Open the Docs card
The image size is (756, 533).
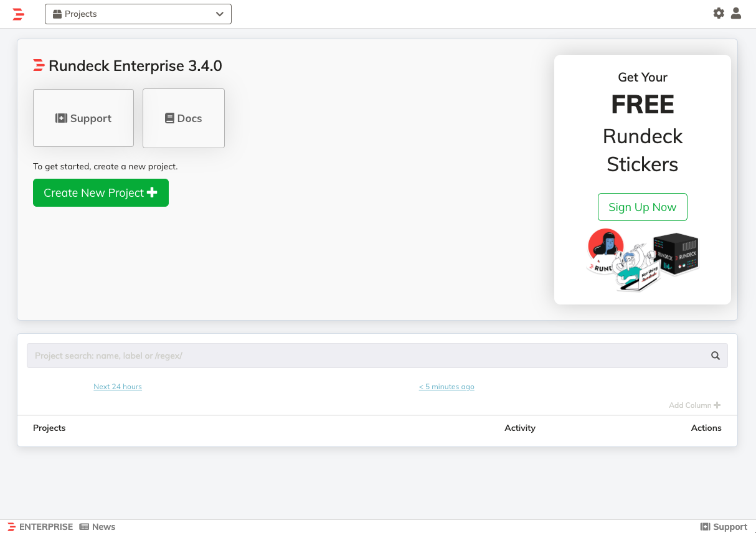coord(184,118)
